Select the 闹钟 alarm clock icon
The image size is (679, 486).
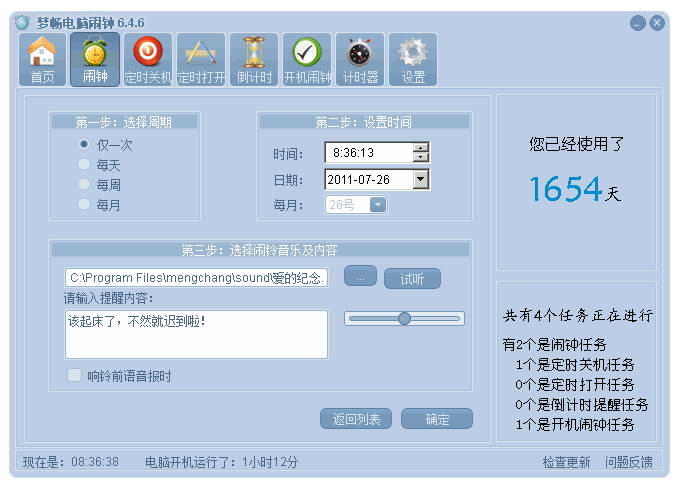pos(95,58)
